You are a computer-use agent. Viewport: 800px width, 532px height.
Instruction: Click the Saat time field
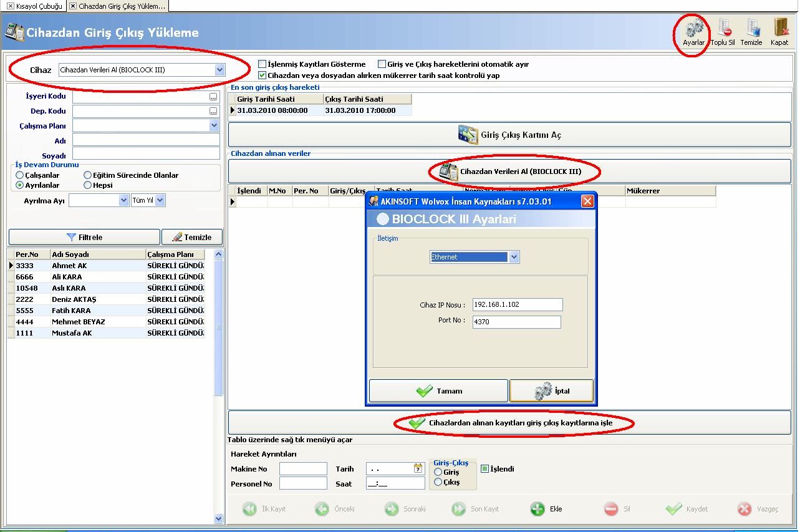point(395,483)
